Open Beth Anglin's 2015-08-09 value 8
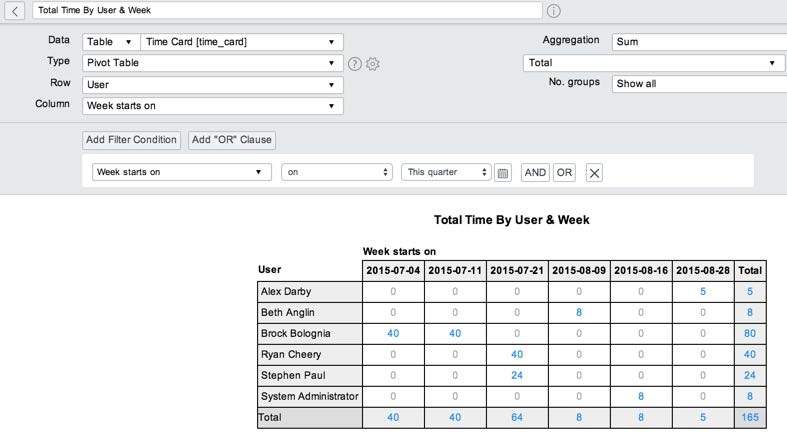 pos(579,313)
